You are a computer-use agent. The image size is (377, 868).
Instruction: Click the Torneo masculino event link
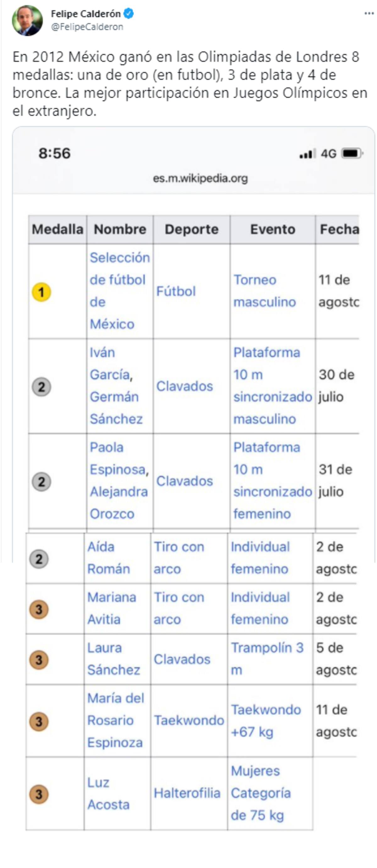265,291
